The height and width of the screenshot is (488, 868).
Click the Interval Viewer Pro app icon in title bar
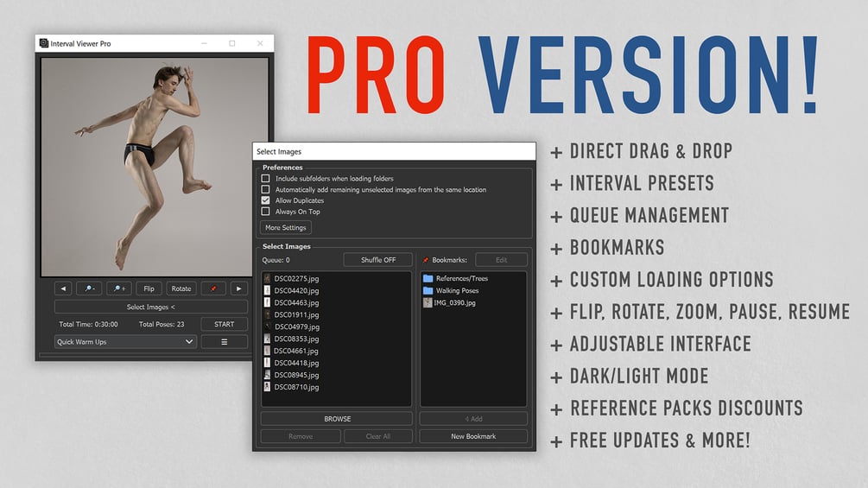(44, 43)
